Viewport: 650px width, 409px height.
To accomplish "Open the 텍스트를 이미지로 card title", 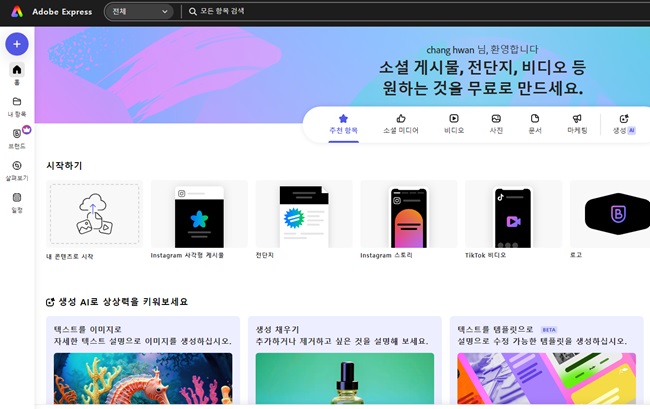I will (x=87, y=329).
